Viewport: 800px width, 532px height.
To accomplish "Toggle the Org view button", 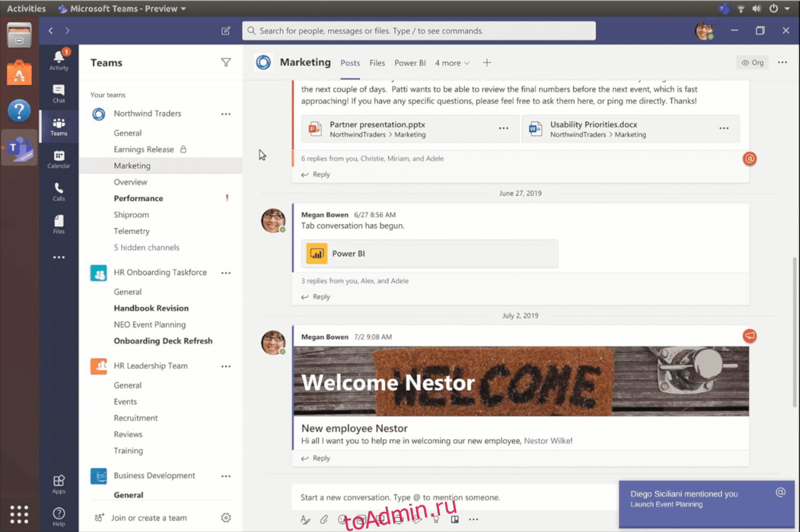I will tap(752, 63).
